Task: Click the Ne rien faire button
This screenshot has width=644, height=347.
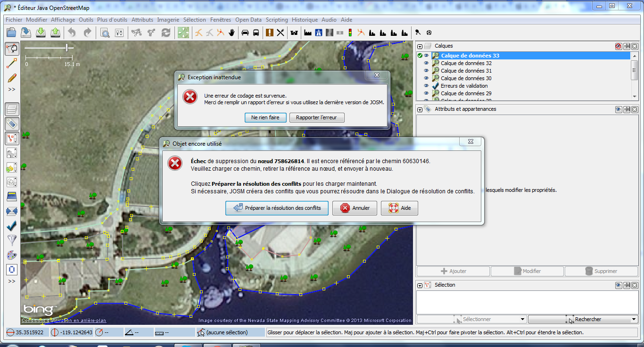Action: tap(265, 117)
